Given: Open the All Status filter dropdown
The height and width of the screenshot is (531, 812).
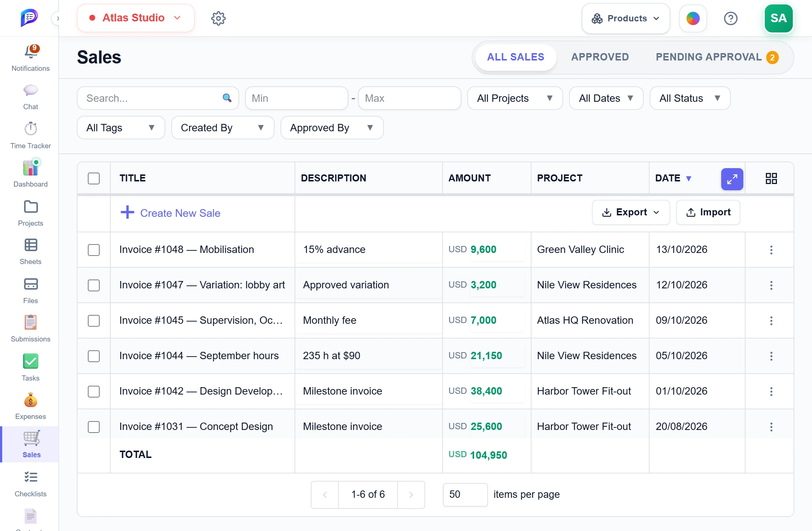Looking at the screenshot, I should (690, 98).
